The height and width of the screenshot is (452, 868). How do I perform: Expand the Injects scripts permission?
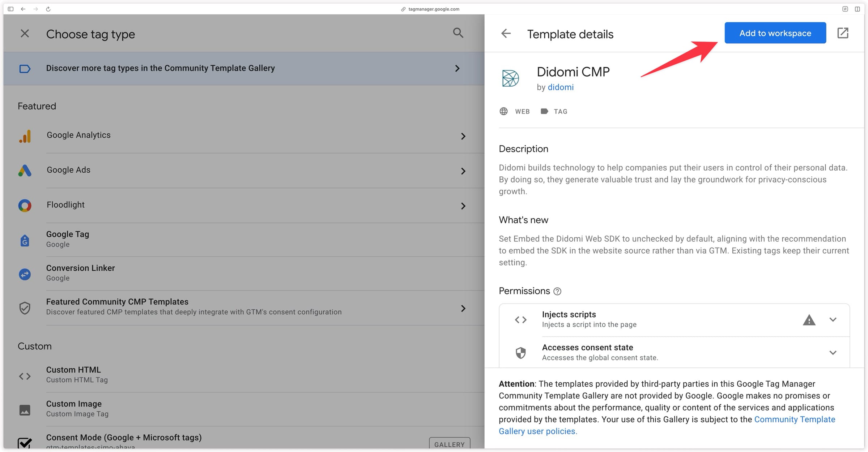pos(833,320)
